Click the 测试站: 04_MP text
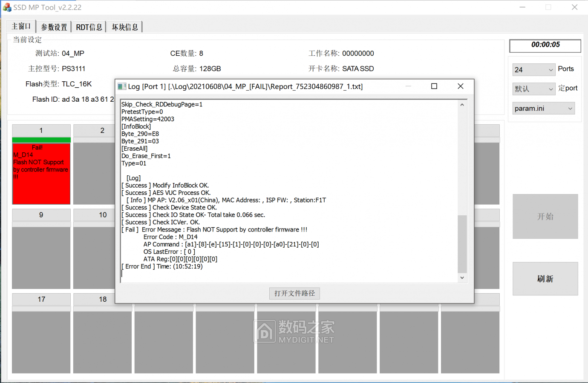 [60, 53]
